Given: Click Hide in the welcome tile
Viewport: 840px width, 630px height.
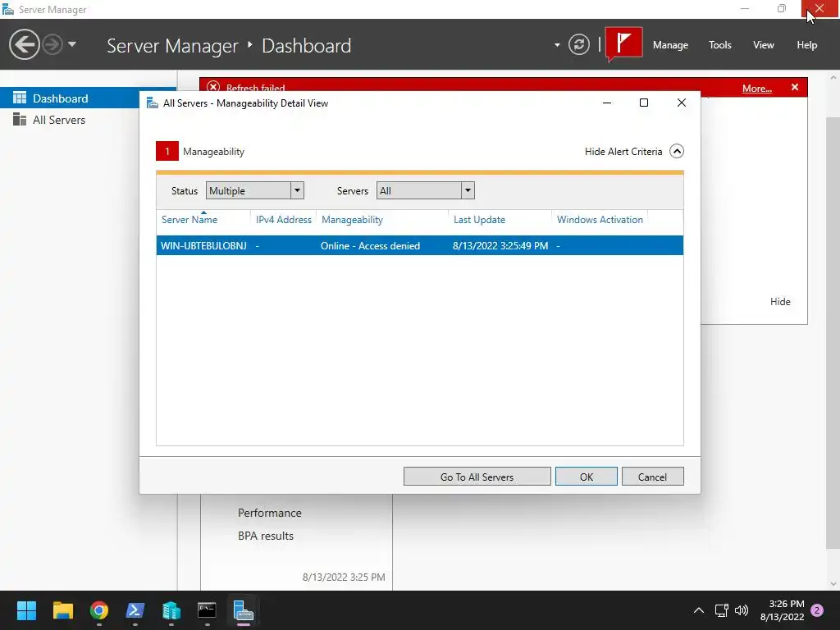Looking at the screenshot, I should click(780, 302).
